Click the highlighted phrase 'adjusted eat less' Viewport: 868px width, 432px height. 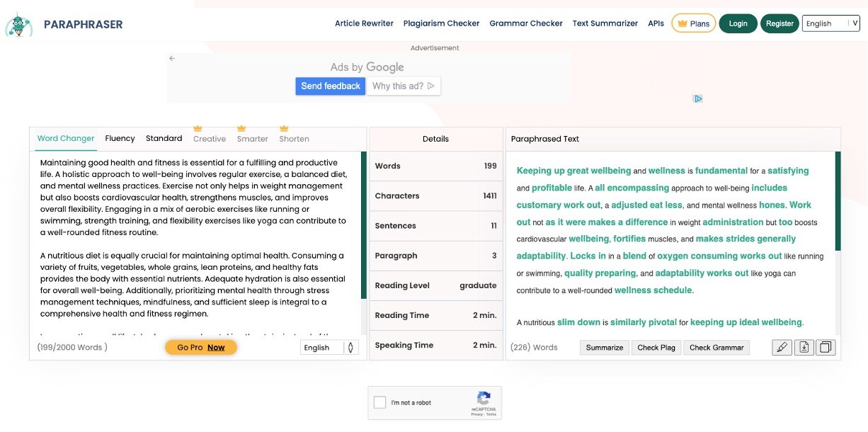pos(647,205)
